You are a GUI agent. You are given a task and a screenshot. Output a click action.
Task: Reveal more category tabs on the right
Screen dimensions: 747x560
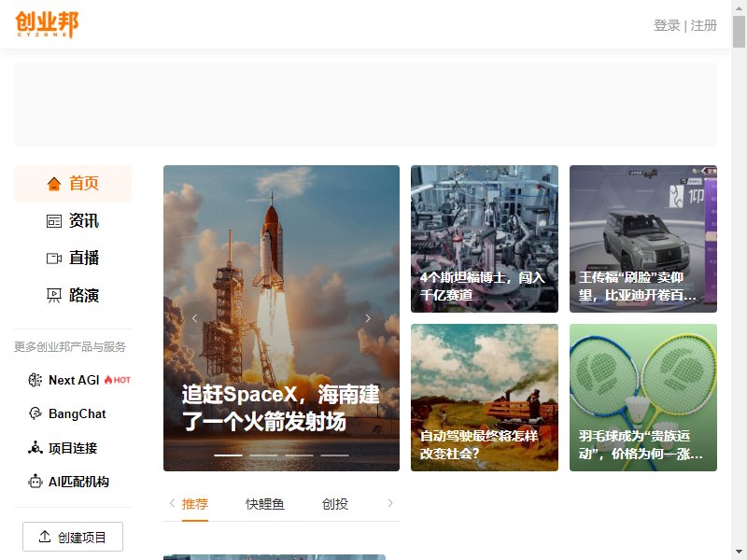(x=390, y=503)
